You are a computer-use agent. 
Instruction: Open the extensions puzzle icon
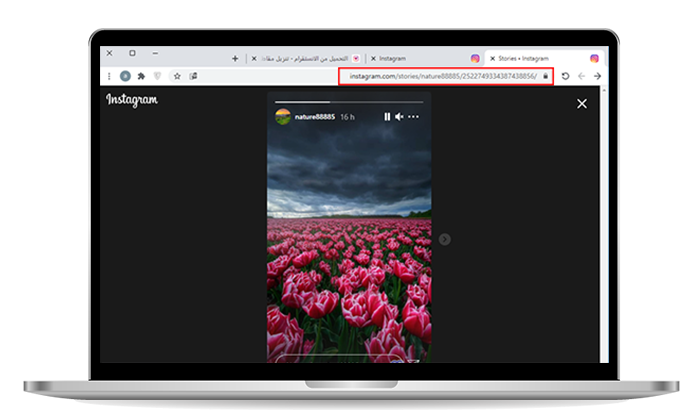click(141, 76)
